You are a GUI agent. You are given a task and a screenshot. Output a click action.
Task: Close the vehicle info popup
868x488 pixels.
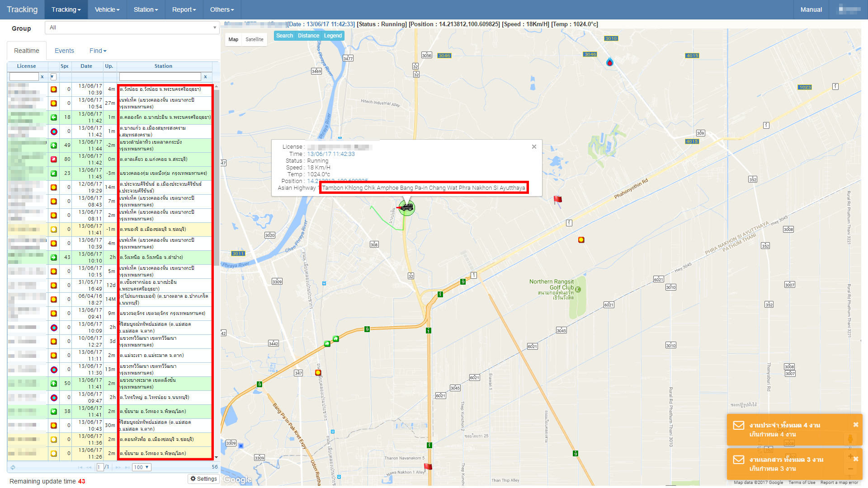534,146
